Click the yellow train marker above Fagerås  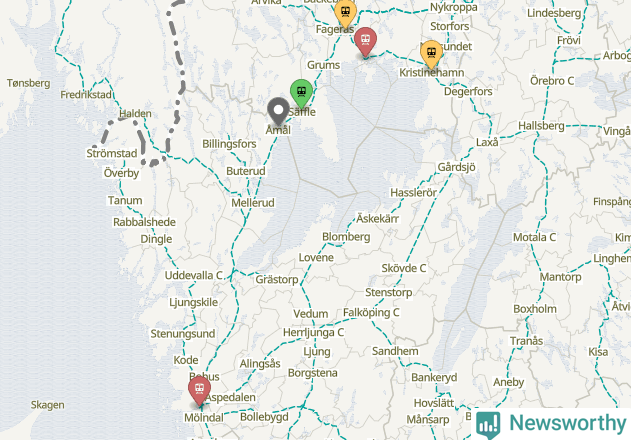pos(345,12)
